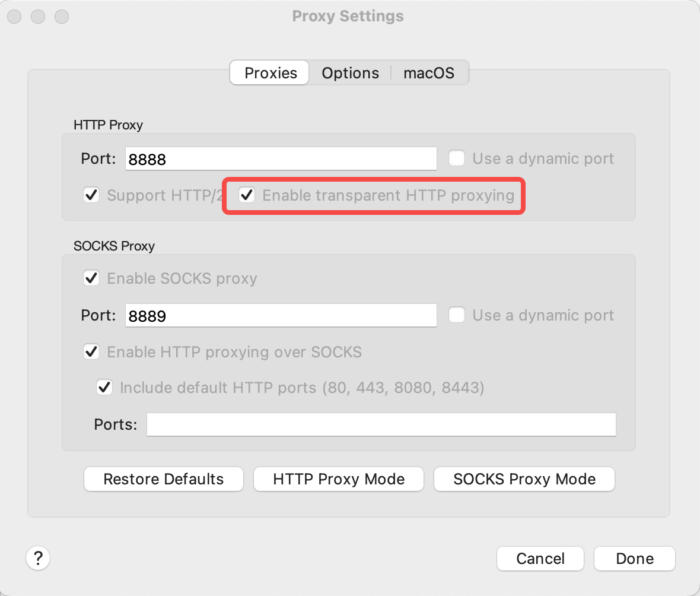Toggle Support HTTP/2 checkbox
The image size is (700, 596).
click(x=91, y=195)
